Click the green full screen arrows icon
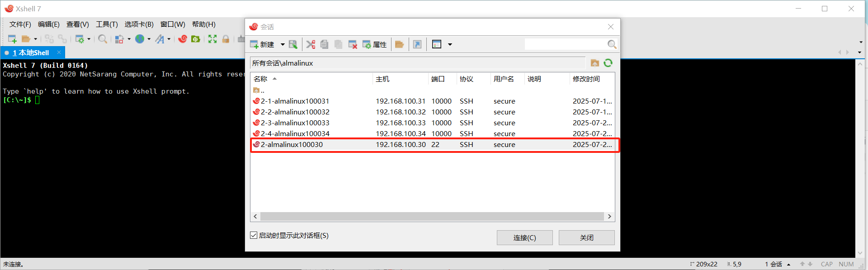The height and width of the screenshot is (270, 868). [212, 39]
